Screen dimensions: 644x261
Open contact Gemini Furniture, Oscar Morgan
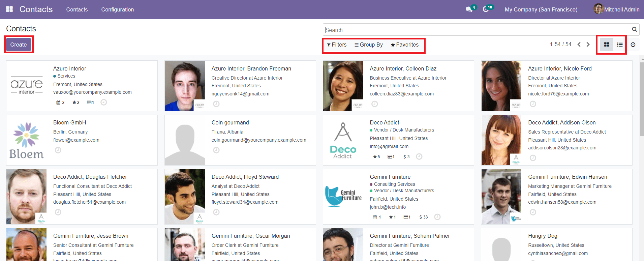click(x=251, y=236)
